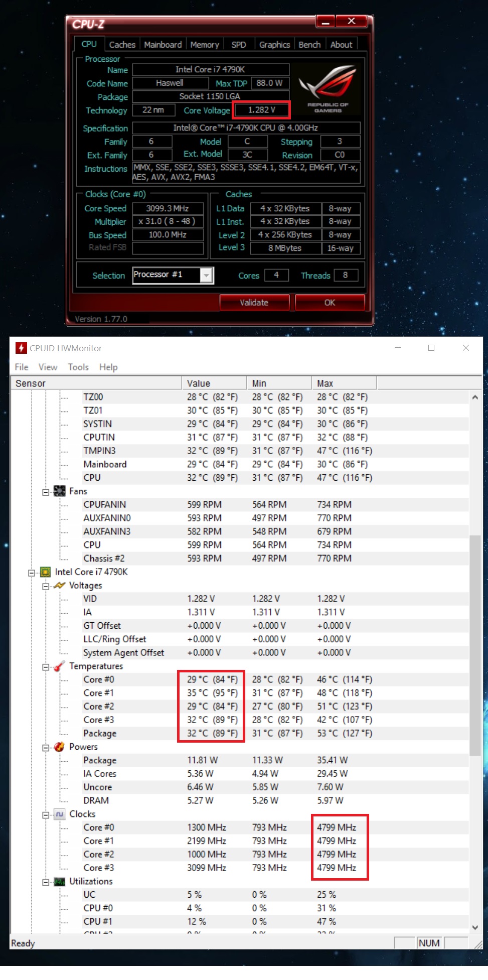Viewport: 488px width, 980px height.
Task: Click the Name field Intel Core i7 4790K
Action: click(211, 69)
